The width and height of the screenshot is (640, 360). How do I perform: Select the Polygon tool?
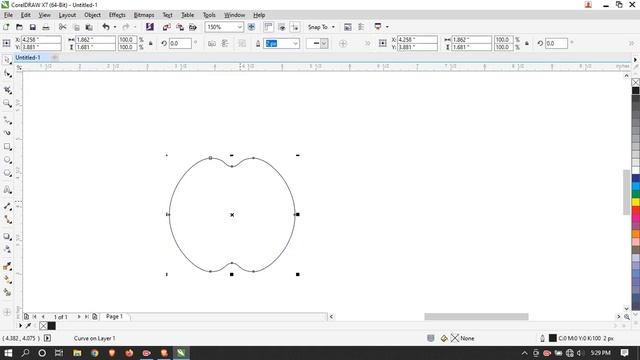[7, 173]
